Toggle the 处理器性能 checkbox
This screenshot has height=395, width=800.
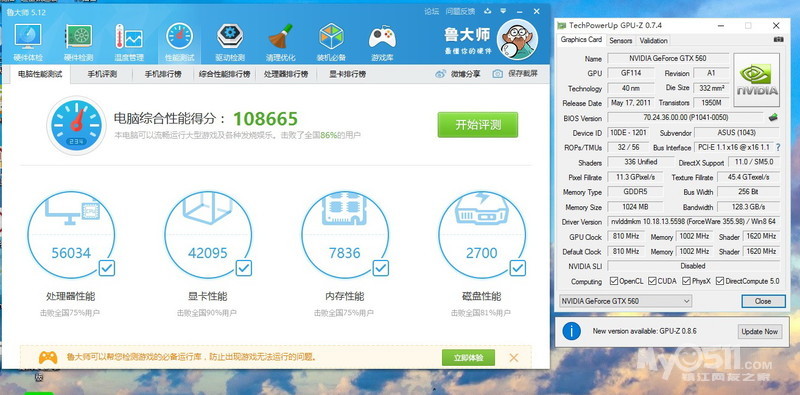coord(107,268)
